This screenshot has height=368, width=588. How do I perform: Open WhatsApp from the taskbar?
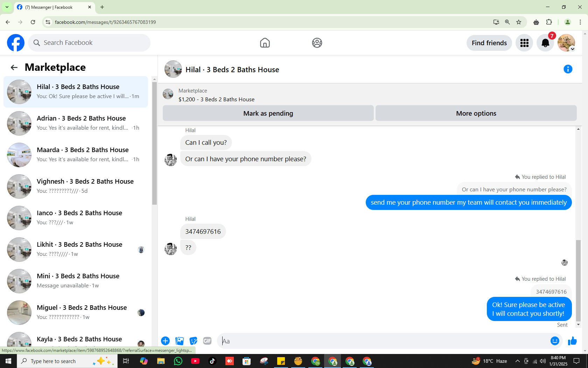[x=178, y=361]
